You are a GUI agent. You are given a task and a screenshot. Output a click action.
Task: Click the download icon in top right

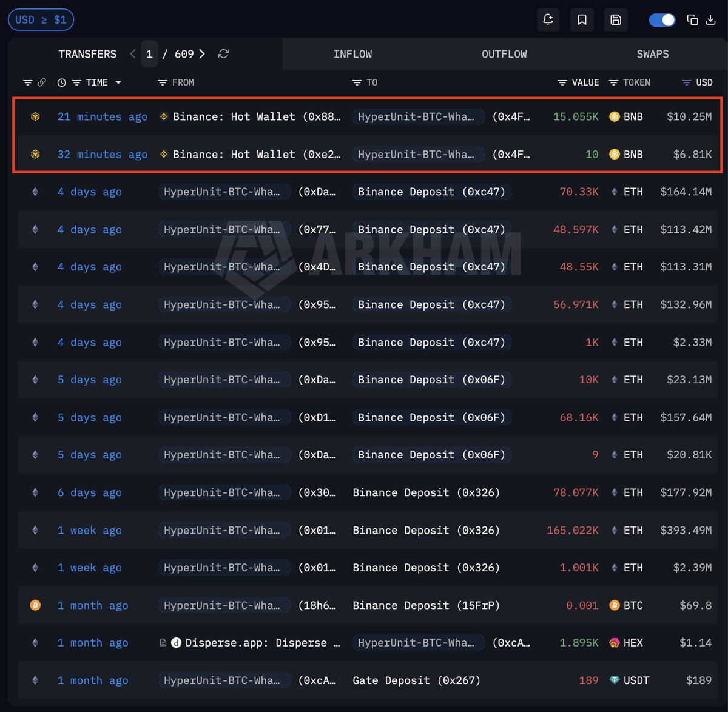710,20
